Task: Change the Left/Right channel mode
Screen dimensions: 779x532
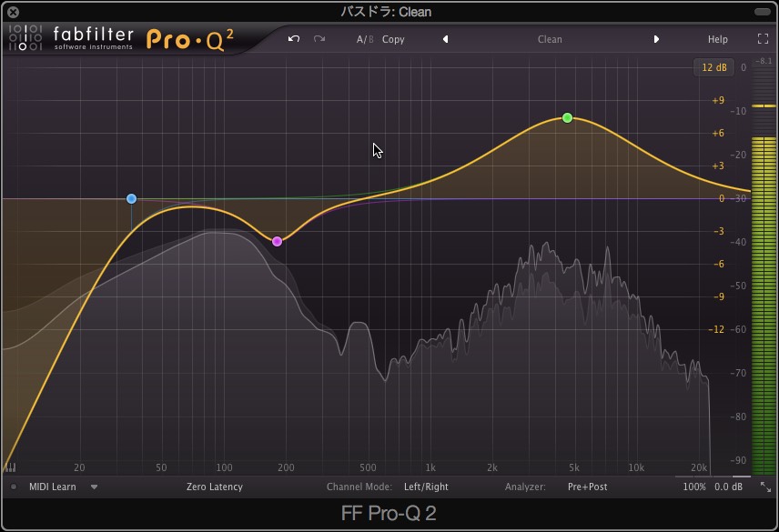Action: click(426, 487)
